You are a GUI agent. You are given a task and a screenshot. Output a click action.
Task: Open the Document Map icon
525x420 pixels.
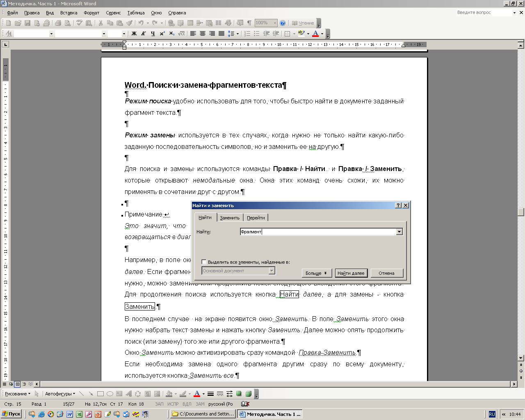(x=240, y=23)
